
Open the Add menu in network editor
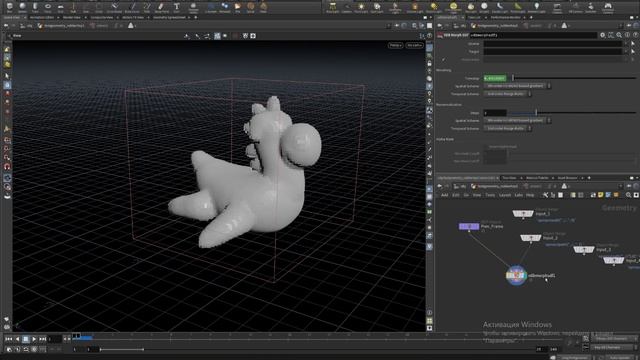click(x=444, y=196)
